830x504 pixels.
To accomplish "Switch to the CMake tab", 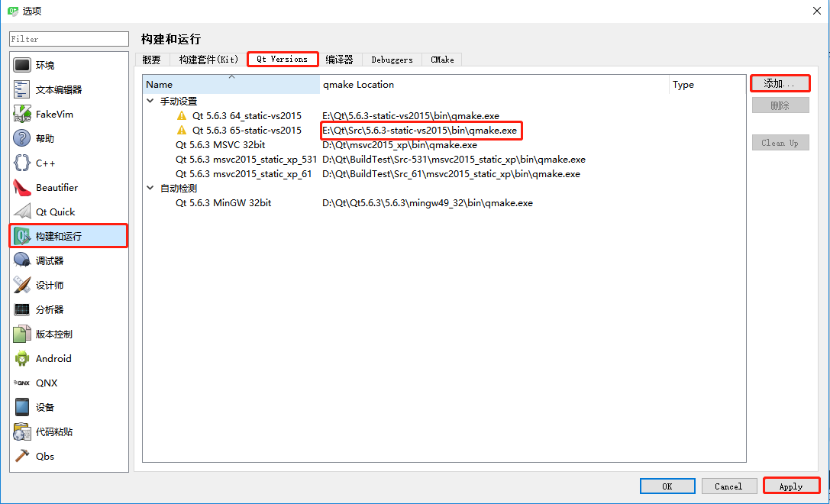I will (x=442, y=60).
